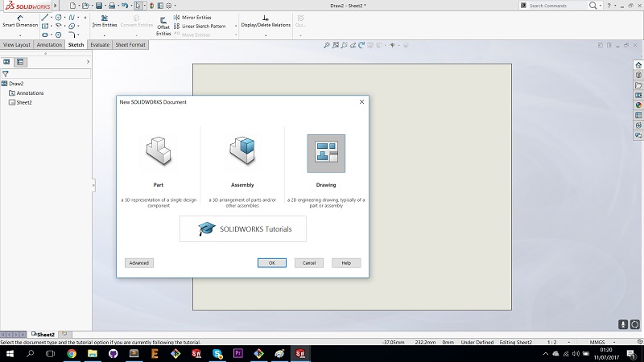644x362 pixels.
Task: Select the Straight Slot sketch tool
Action: pos(45,35)
